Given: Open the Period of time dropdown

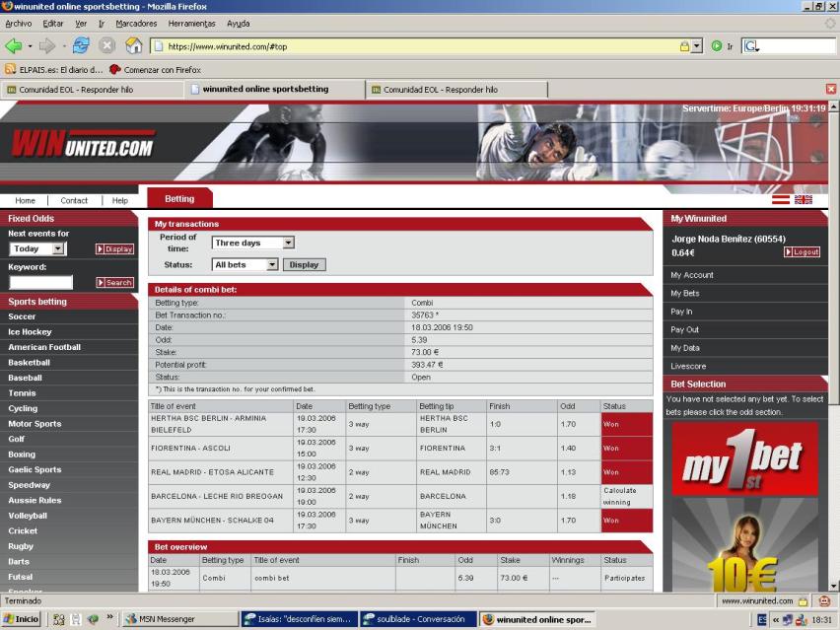Looking at the screenshot, I should (253, 243).
